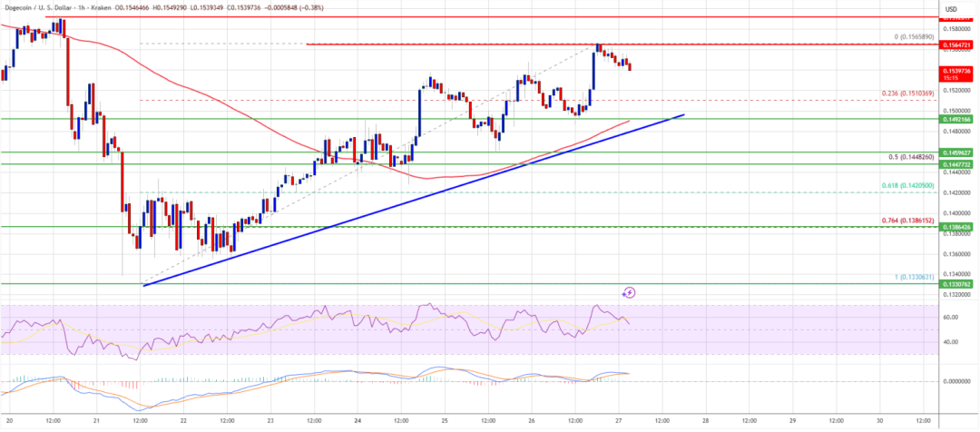The height and width of the screenshot is (432, 980).
Task: Click the Fibonacci 0.5 level label
Action: (x=908, y=156)
